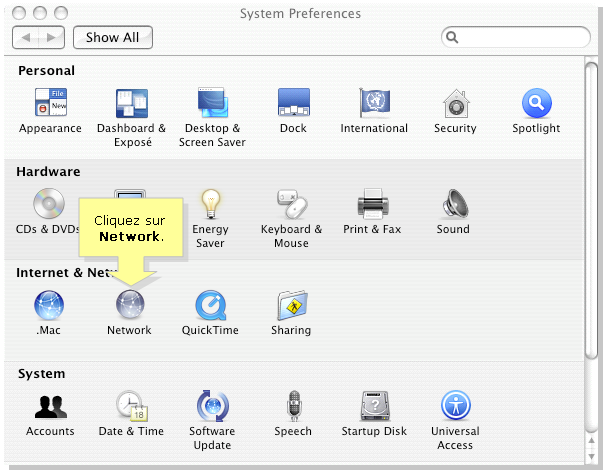Open Energy Saver preferences
606x472 pixels.
point(210,205)
